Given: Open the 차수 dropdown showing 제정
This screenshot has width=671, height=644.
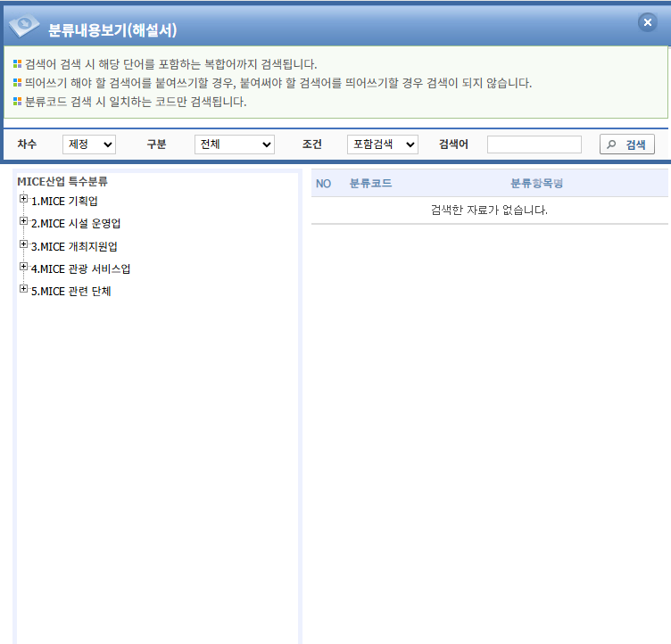Looking at the screenshot, I should coord(89,144).
